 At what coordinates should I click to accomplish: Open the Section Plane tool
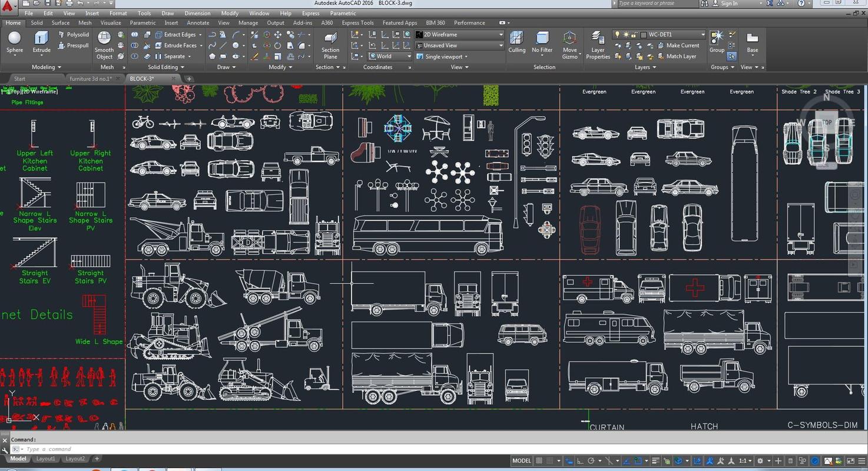[x=330, y=45]
